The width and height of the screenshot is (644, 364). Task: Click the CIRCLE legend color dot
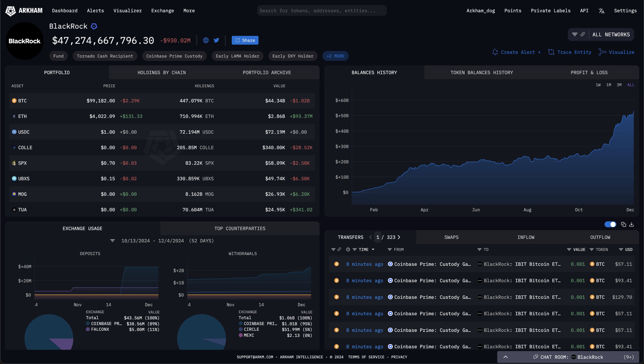point(241,329)
